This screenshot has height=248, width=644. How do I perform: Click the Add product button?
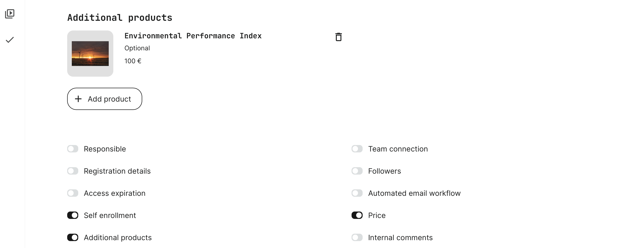(105, 99)
